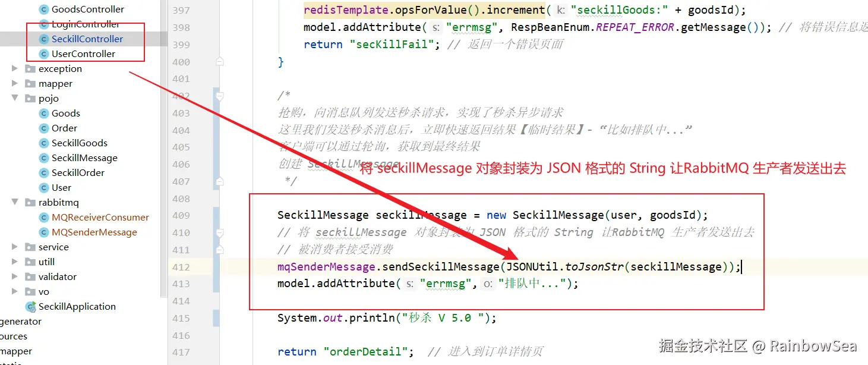Collapse the pojo package
Screen dimensions: 868x365
pyautogui.click(x=15, y=99)
